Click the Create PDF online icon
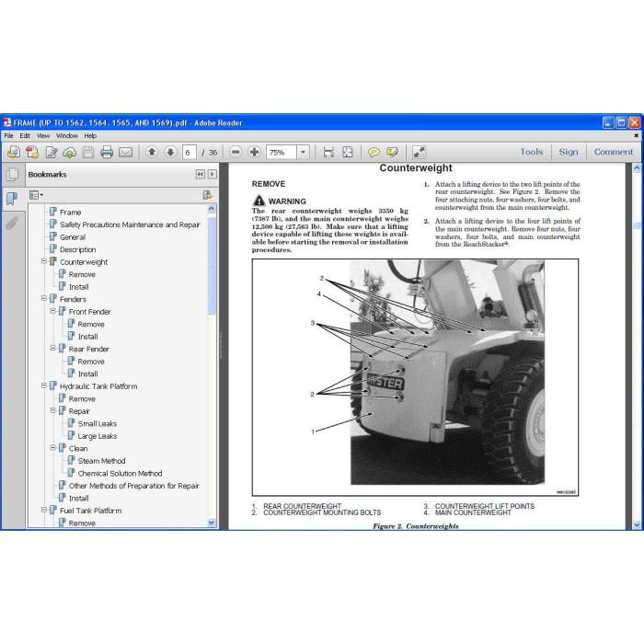 [14, 153]
